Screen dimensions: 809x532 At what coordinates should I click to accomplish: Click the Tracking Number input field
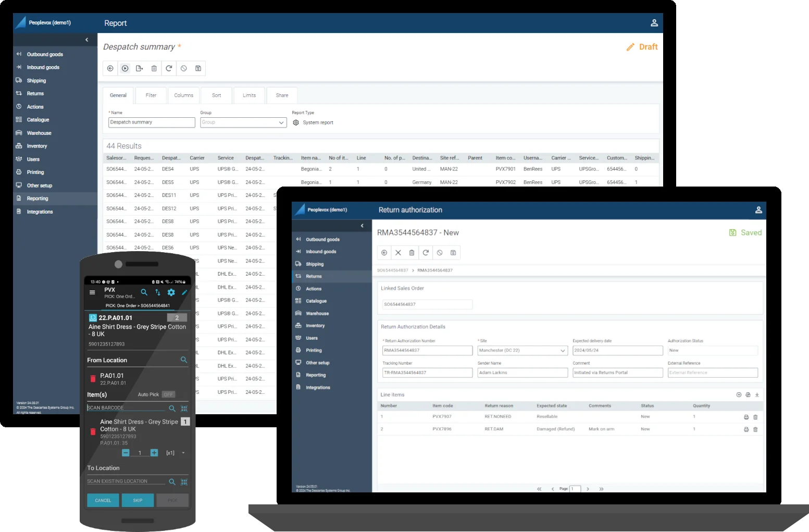427,373
